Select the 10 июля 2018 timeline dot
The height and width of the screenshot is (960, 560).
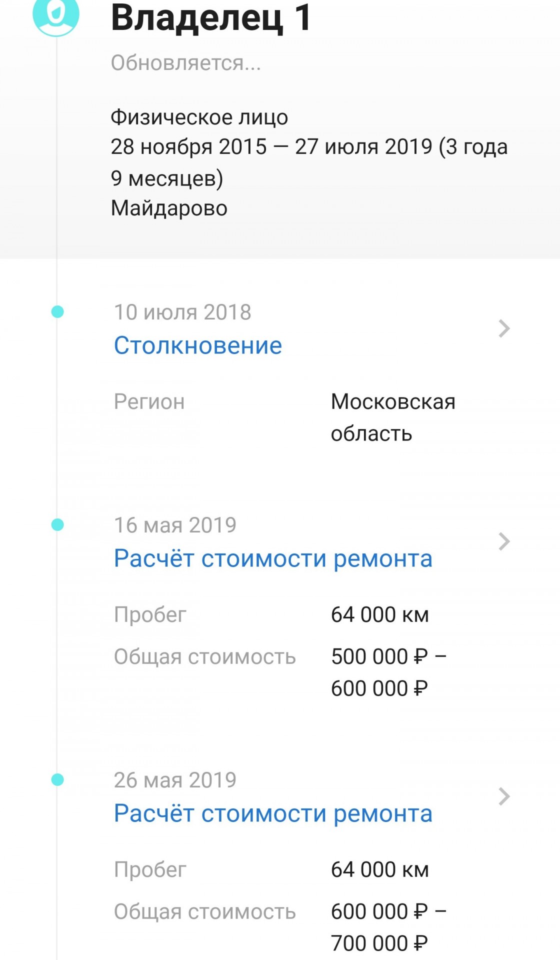[x=57, y=312]
